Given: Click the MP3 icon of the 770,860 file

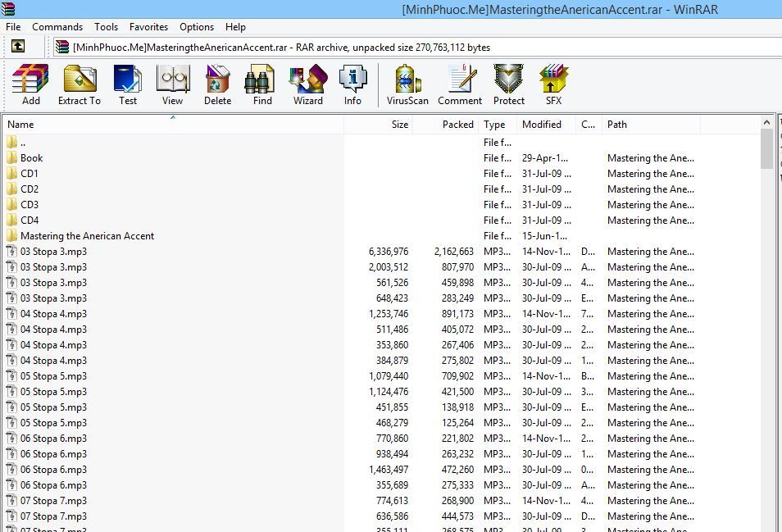Looking at the screenshot, I should (x=12, y=439).
